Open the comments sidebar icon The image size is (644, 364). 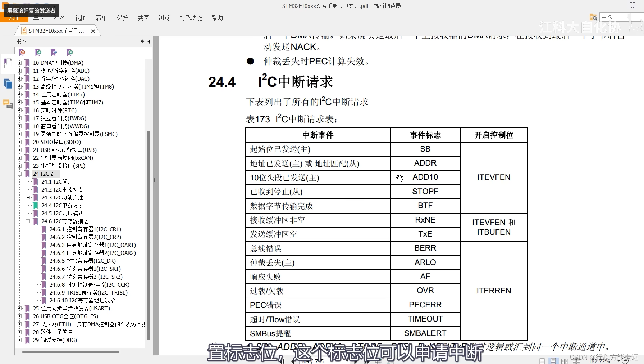point(8,104)
